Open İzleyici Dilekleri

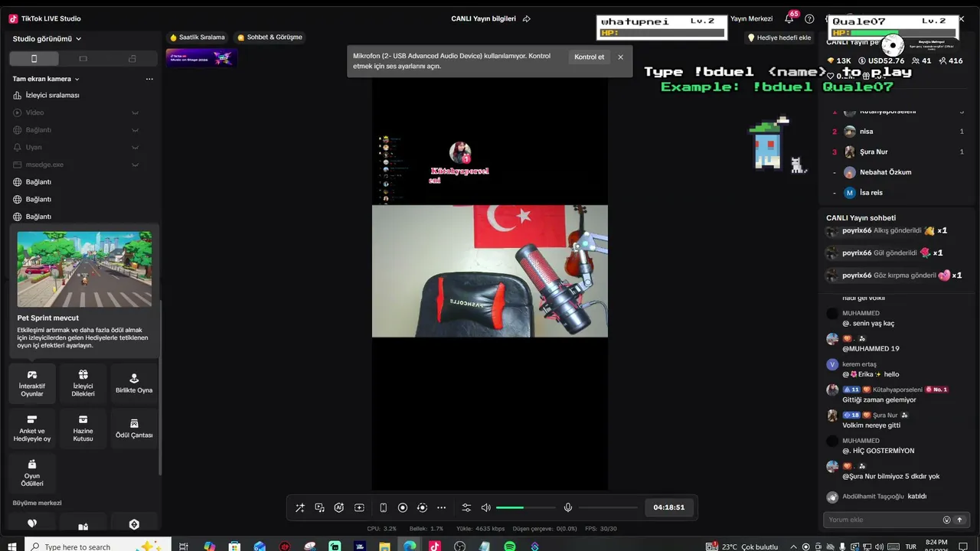click(x=83, y=383)
